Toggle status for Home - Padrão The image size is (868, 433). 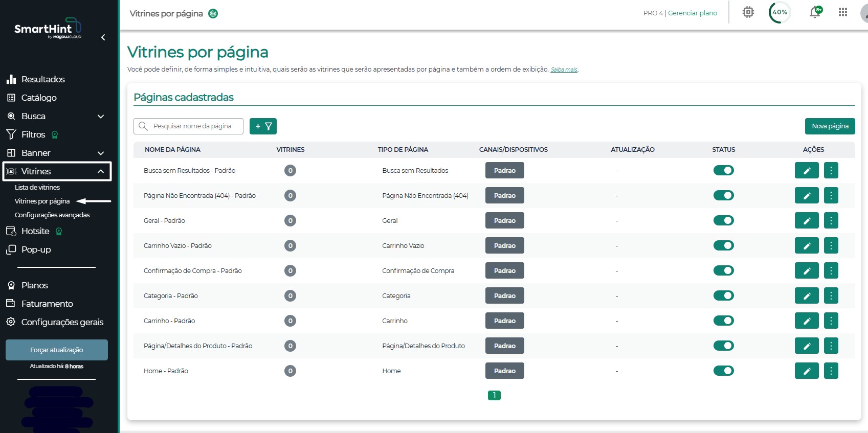point(723,371)
